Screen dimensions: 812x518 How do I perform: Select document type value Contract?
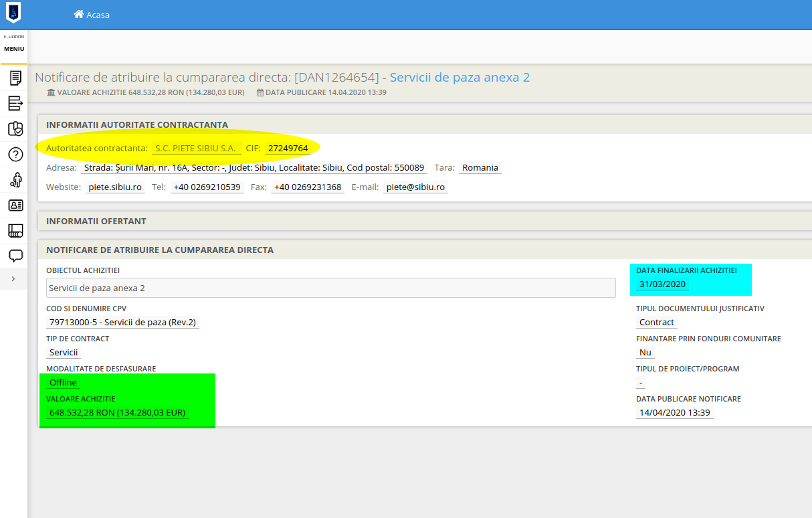(657, 323)
